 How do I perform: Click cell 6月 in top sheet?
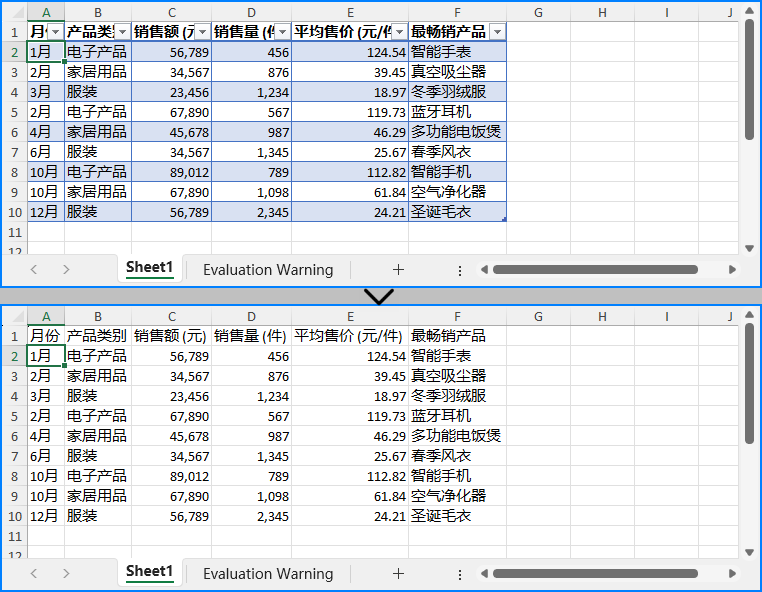(x=46, y=152)
